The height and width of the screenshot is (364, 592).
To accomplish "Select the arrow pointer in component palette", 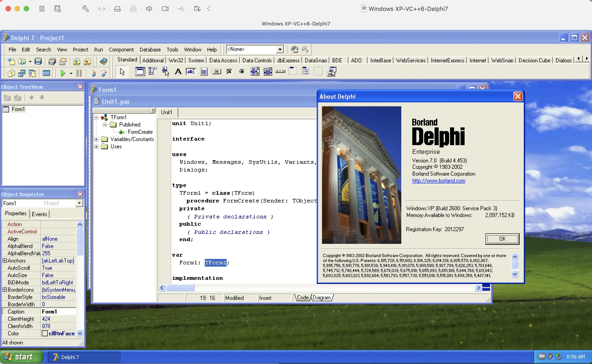I will [x=122, y=72].
